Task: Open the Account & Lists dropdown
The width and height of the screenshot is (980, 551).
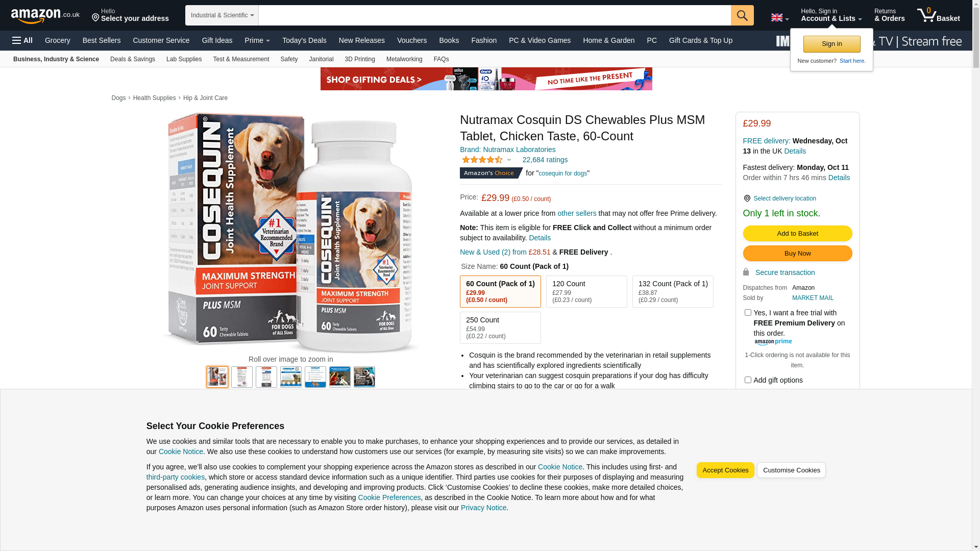Action: click(831, 15)
